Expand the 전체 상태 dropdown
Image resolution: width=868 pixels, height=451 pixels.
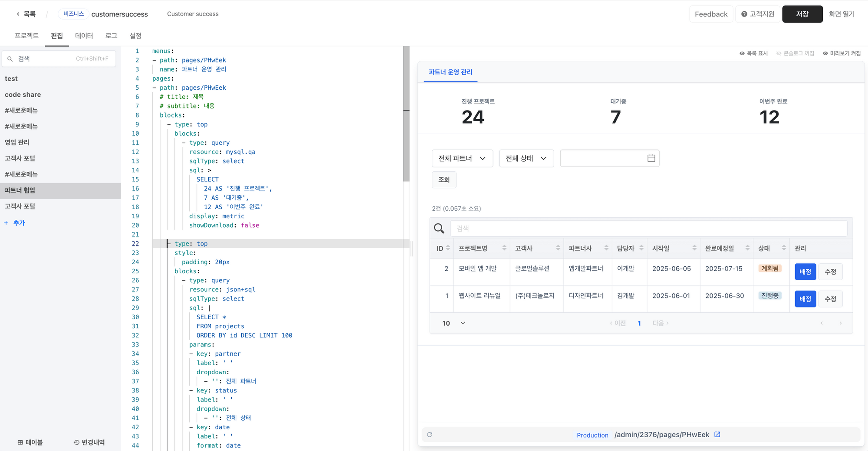pos(526,158)
